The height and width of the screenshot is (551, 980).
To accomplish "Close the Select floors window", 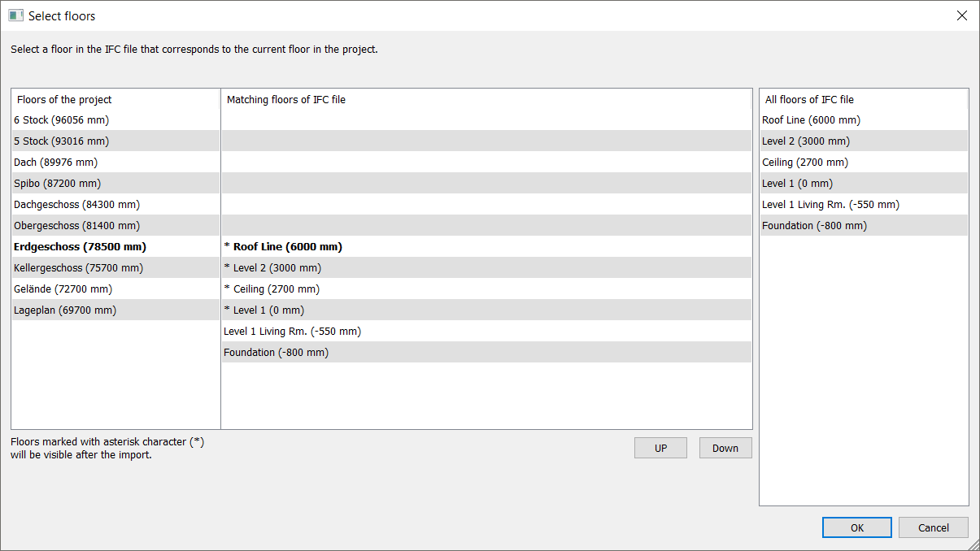I will [962, 15].
